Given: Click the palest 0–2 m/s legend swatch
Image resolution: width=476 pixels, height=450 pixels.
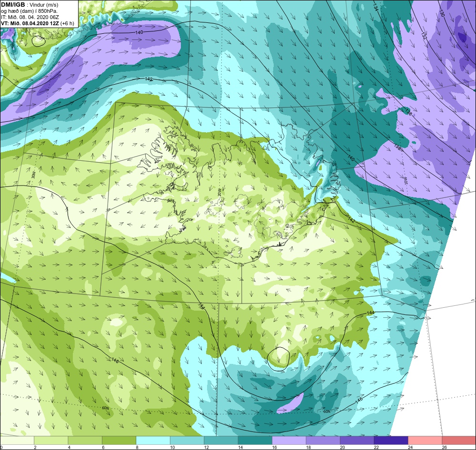Looking at the screenshot, I should click(x=17, y=440).
